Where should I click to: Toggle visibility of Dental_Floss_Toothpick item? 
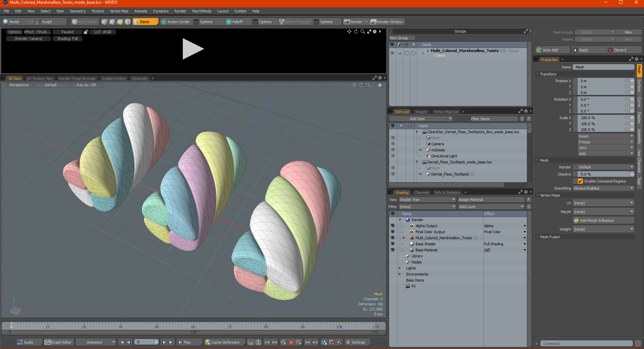coord(393,174)
